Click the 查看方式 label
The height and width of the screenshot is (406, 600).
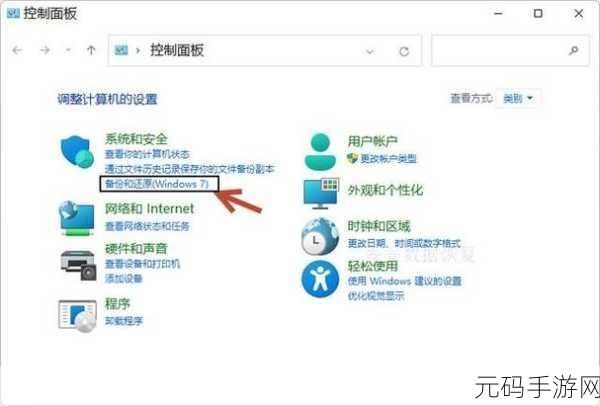coord(471,99)
